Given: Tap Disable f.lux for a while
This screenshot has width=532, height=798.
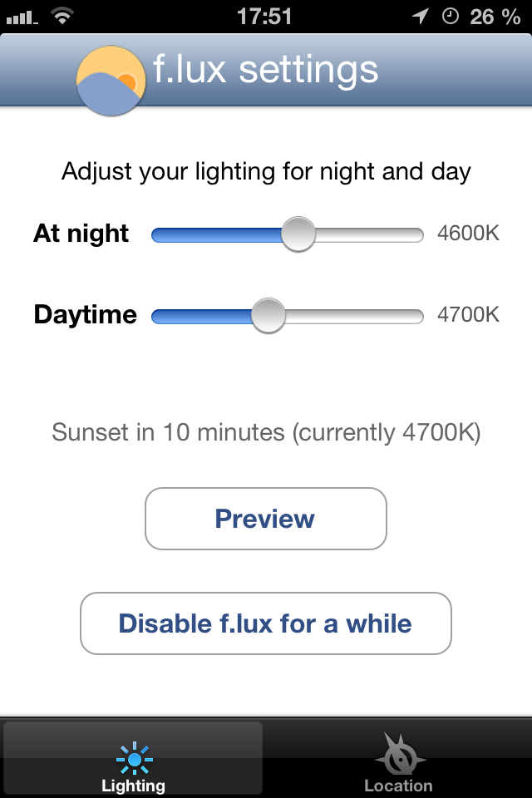Looking at the screenshot, I should (266, 623).
